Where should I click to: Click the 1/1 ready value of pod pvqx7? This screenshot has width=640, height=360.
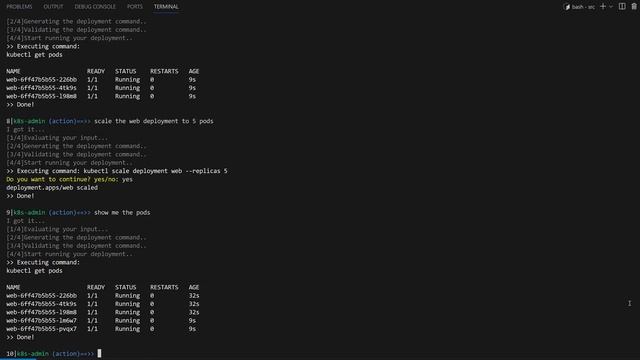point(92,329)
